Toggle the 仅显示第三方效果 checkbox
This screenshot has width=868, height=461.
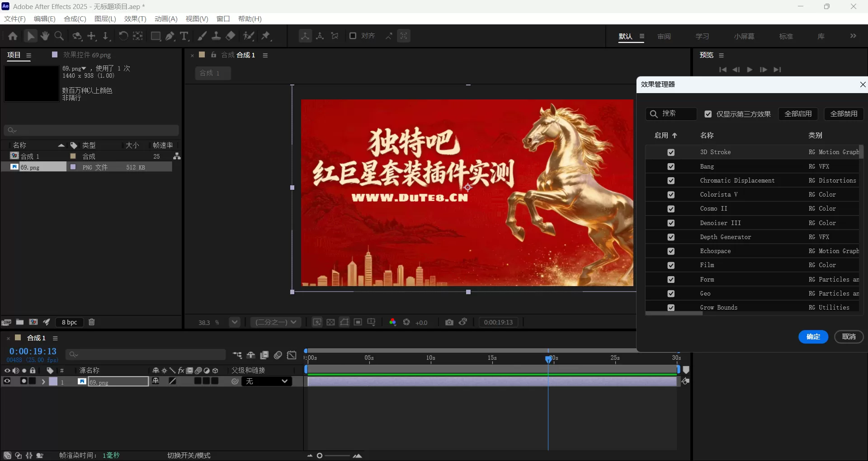[708, 114]
